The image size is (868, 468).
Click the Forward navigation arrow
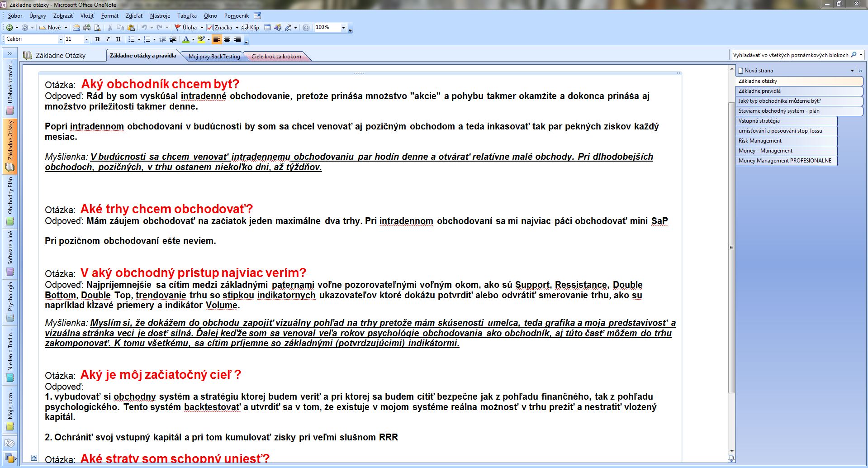point(25,28)
